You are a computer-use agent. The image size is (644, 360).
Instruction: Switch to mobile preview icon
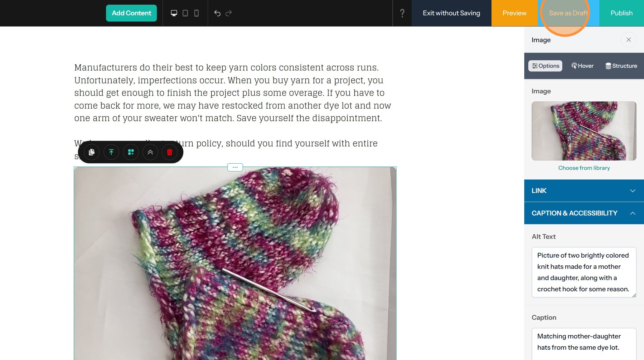pyautogui.click(x=196, y=13)
